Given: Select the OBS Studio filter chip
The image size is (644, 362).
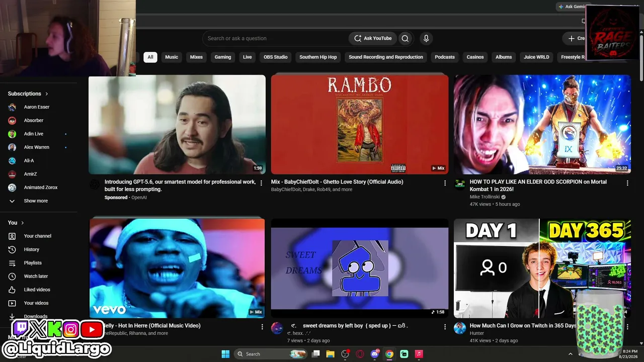Looking at the screenshot, I should point(276,57).
